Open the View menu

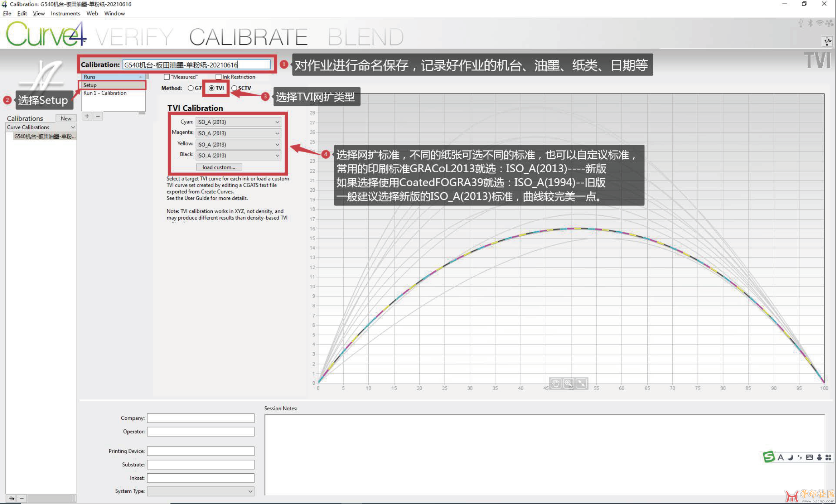[39, 13]
